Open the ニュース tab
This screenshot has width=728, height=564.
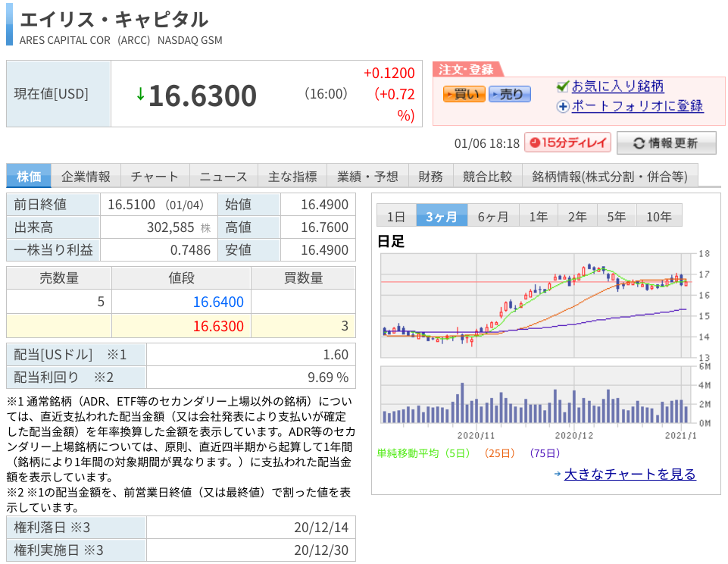tap(223, 176)
